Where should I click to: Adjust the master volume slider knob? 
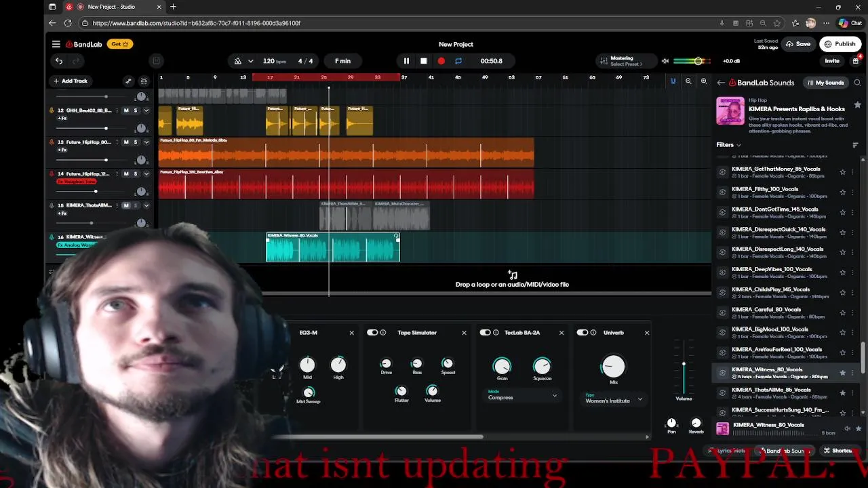(698, 61)
